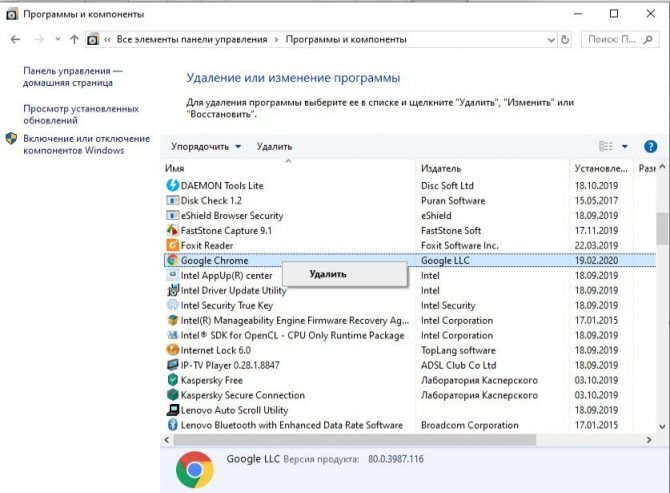This screenshot has width=670, height=493.
Task: Click the date 15.05.2017
Action: [x=596, y=200]
